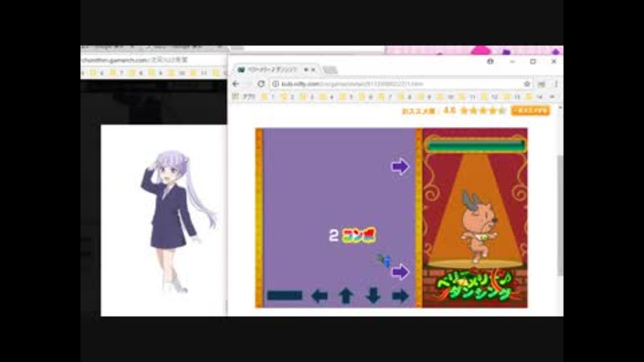Open bookmark folder 1 in front window
The image size is (644, 362).
click(268, 97)
